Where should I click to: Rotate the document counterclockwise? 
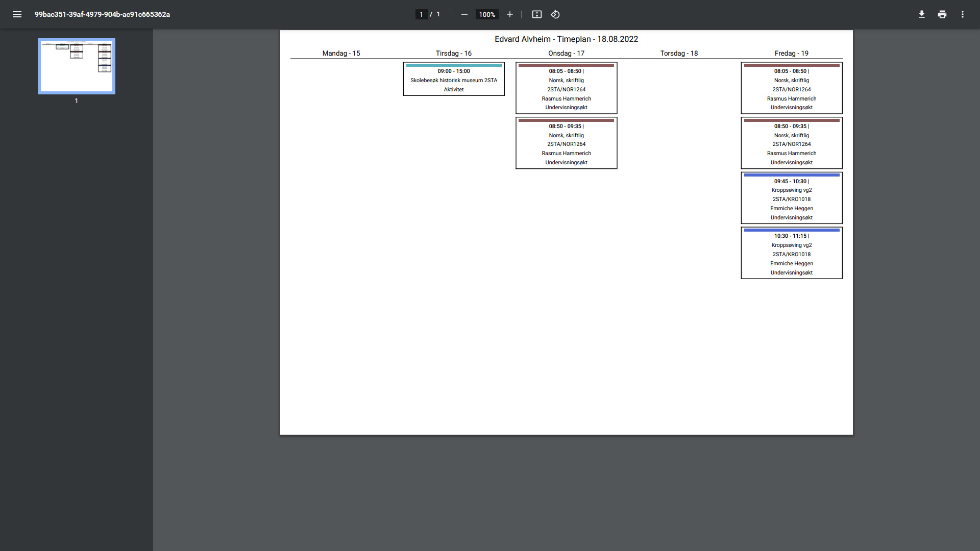(555, 14)
